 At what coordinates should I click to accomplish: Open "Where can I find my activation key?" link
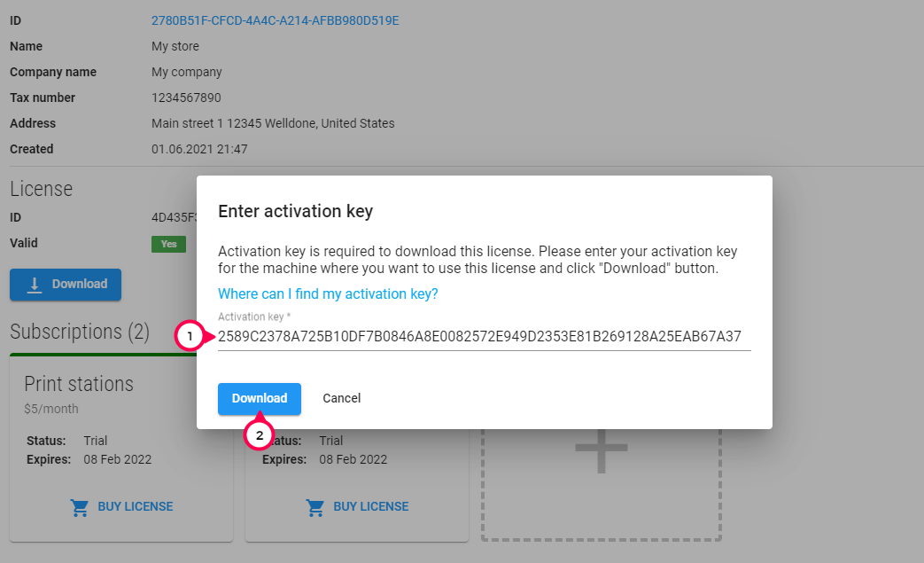coord(328,293)
